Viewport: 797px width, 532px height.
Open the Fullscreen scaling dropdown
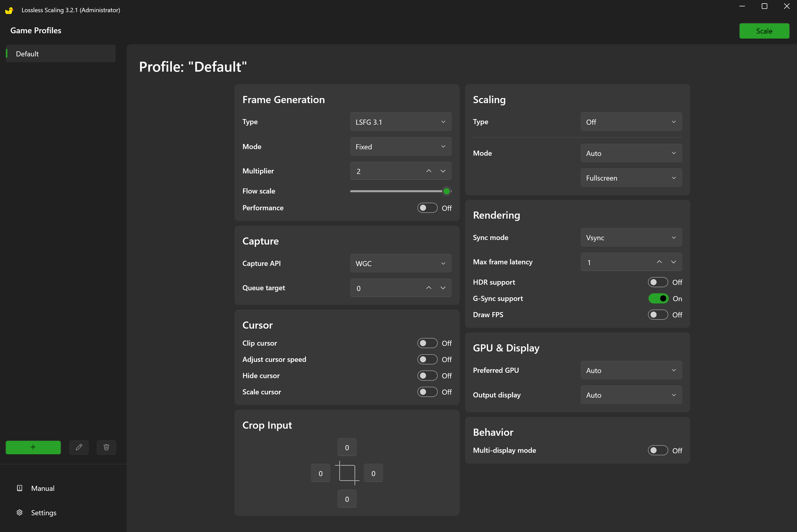coord(631,178)
